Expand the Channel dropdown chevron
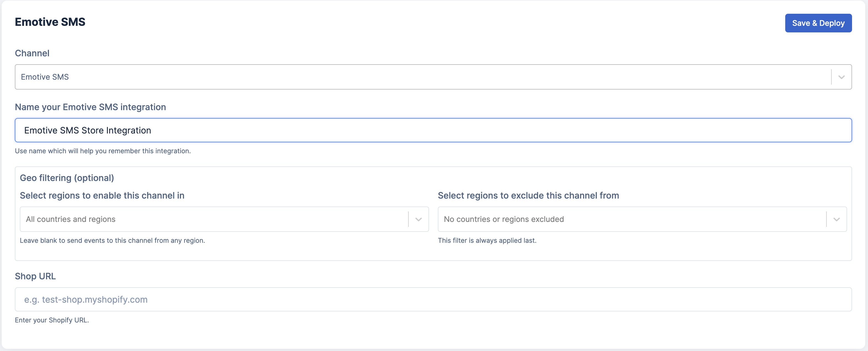Viewport: 868px width, 351px height. click(x=841, y=77)
